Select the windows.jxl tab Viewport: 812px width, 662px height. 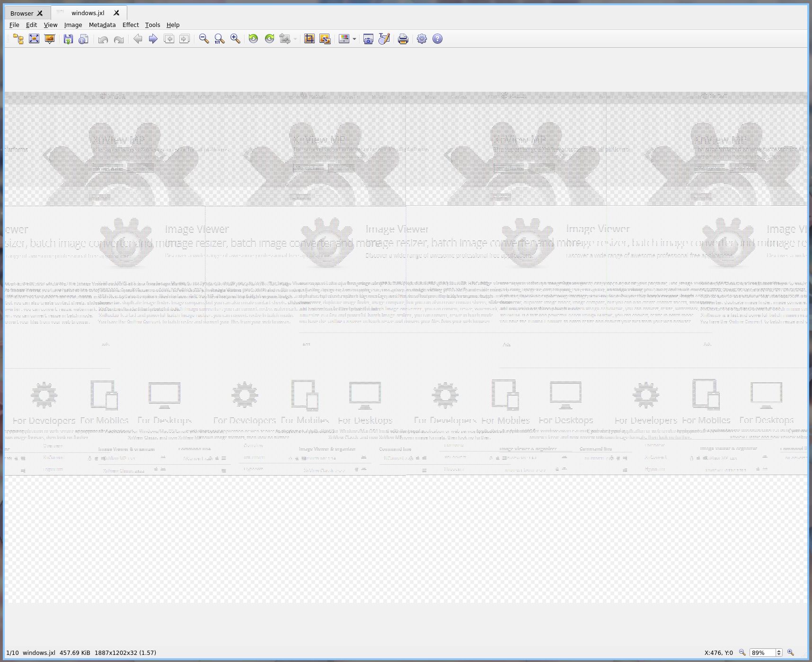click(x=88, y=13)
